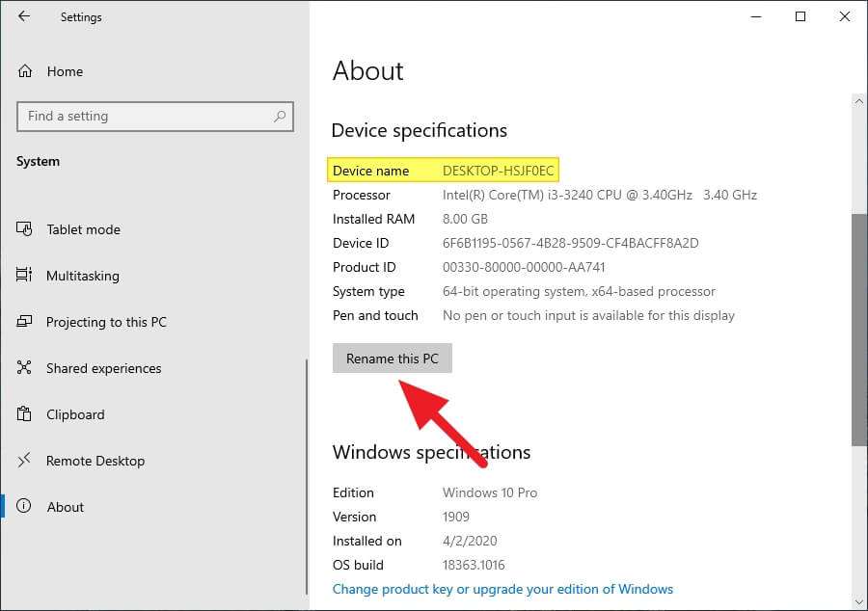The height and width of the screenshot is (611, 868).
Task: Click the About info icon
Action: coord(24,506)
